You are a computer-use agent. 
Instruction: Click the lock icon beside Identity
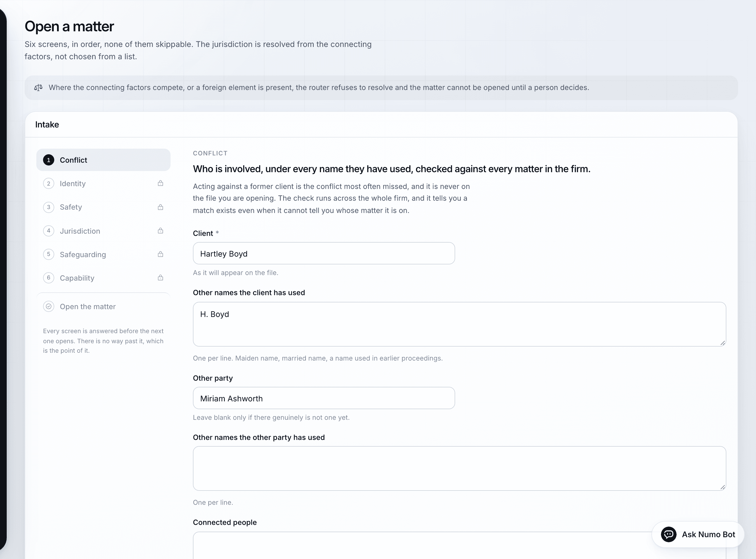[x=160, y=183]
